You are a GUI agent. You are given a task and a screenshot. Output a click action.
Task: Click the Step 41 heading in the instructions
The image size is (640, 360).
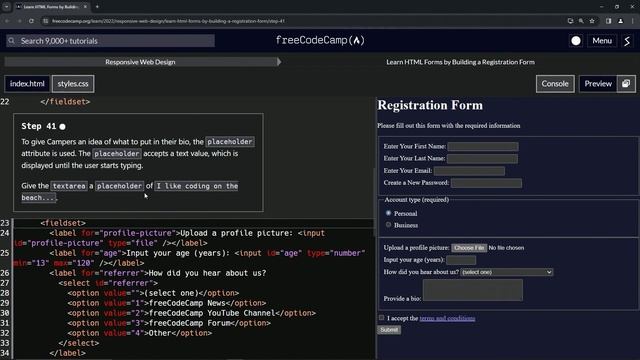pos(39,126)
